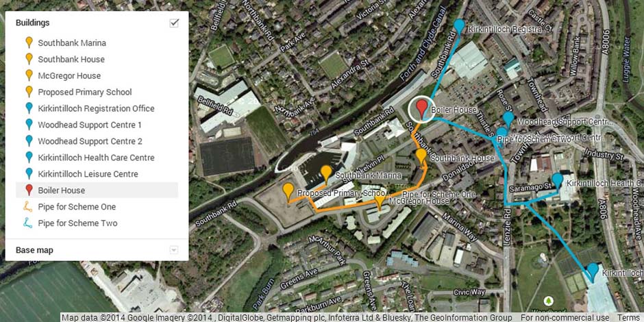644x322 pixels.
Task: Select the Southbank Marina pin on map
Action: point(326,173)
